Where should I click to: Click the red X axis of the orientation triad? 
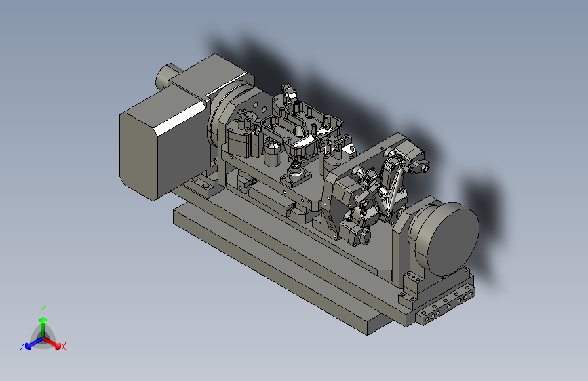[x=52, y=343]
